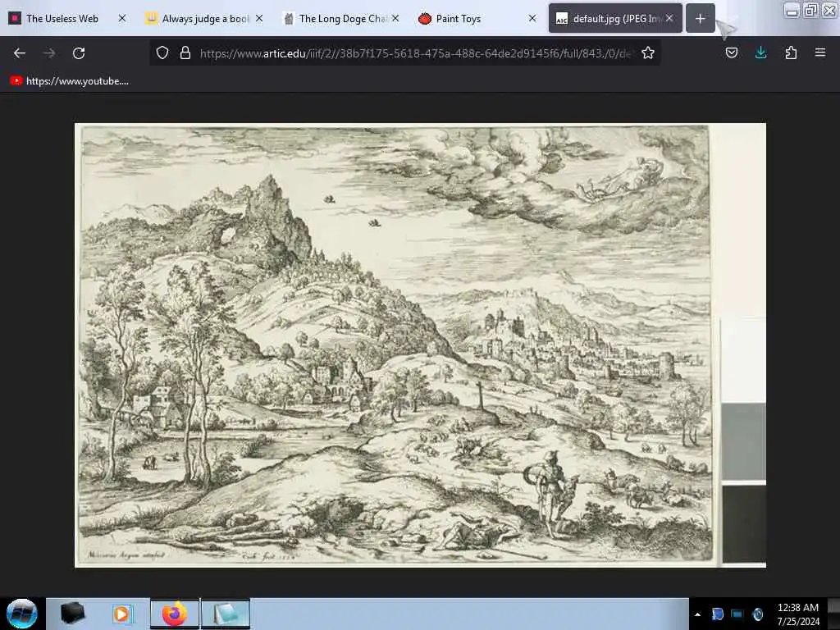Save page to Pocket
The image size is (840, 630).
[x=732, y=53]
